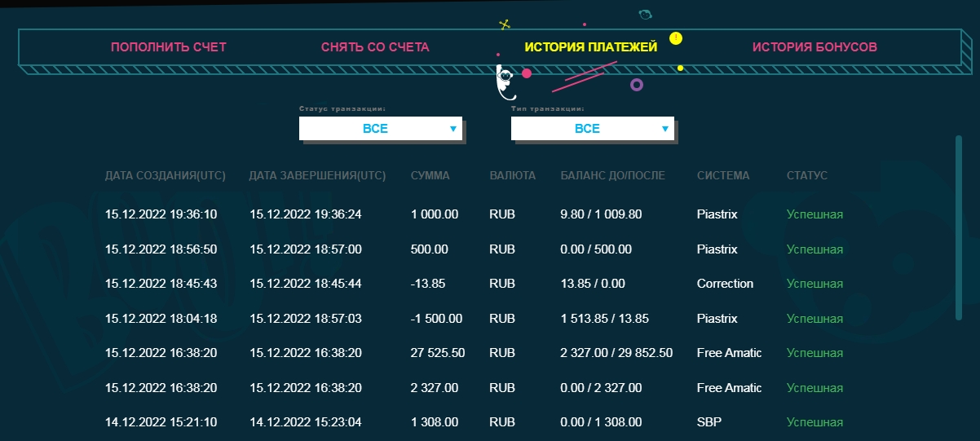Click Free Amatic in 2 327.00 row
Screen dimensions: 980x441
730,388
